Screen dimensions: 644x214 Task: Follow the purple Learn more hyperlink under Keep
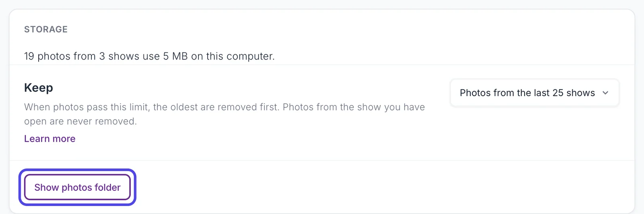click(x=50, y=139)
